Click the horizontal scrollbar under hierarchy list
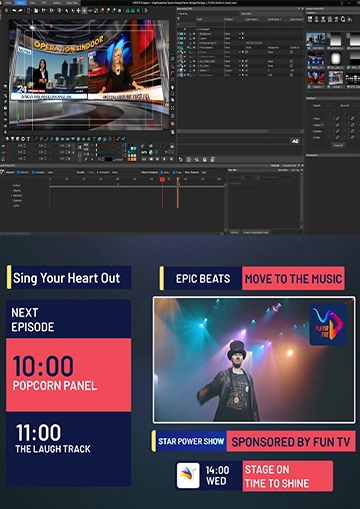This screenshot has height=509, width=360. pyautogui.click(x=223, y=131)
